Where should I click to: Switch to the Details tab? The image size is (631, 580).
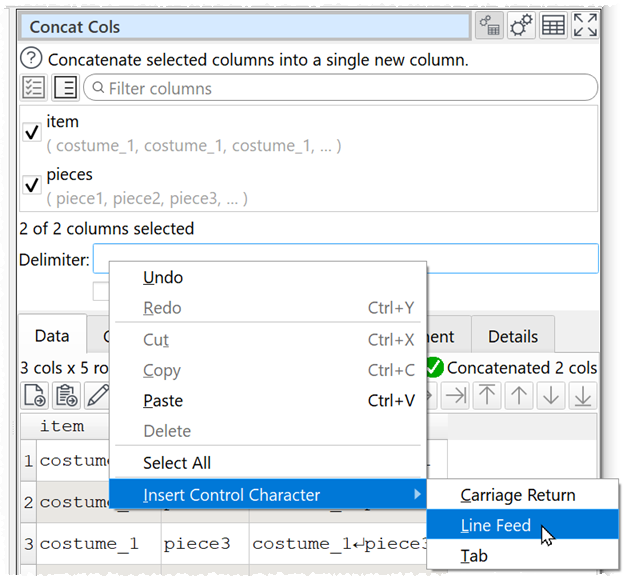(513, 337)
